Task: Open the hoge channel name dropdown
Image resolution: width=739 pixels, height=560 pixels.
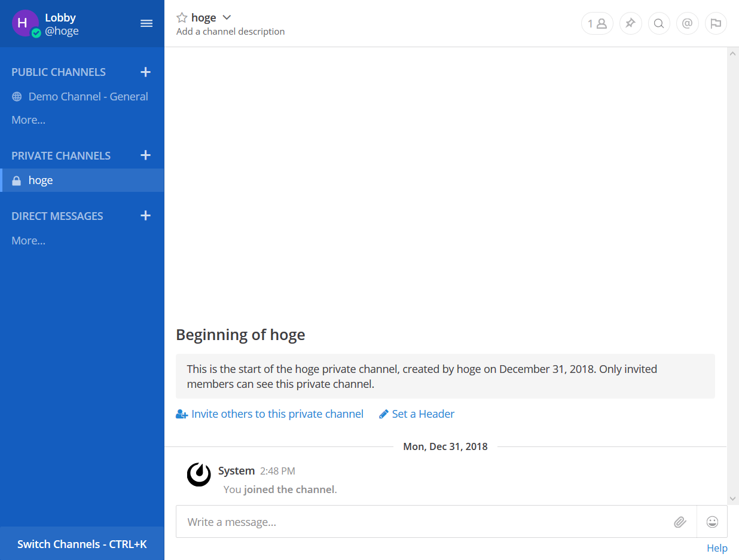Action: coord(227,17)
